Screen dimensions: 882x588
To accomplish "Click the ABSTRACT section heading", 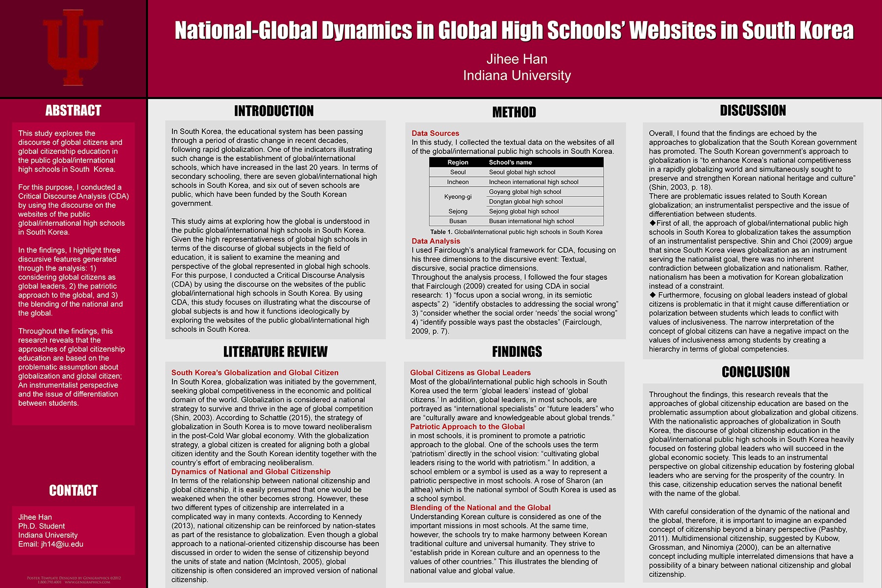I will [73, 111].
